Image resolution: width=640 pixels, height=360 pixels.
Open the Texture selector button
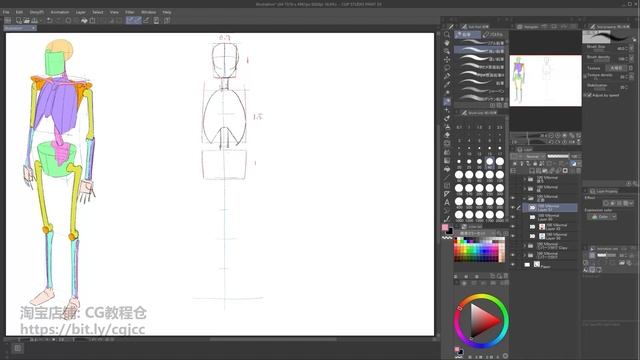click(616, 68)
